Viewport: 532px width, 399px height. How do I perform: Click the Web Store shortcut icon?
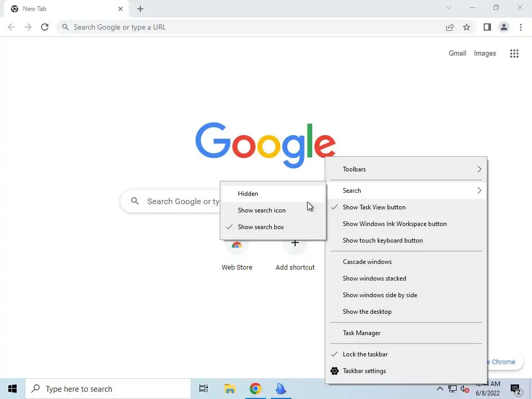pos(237,244)
